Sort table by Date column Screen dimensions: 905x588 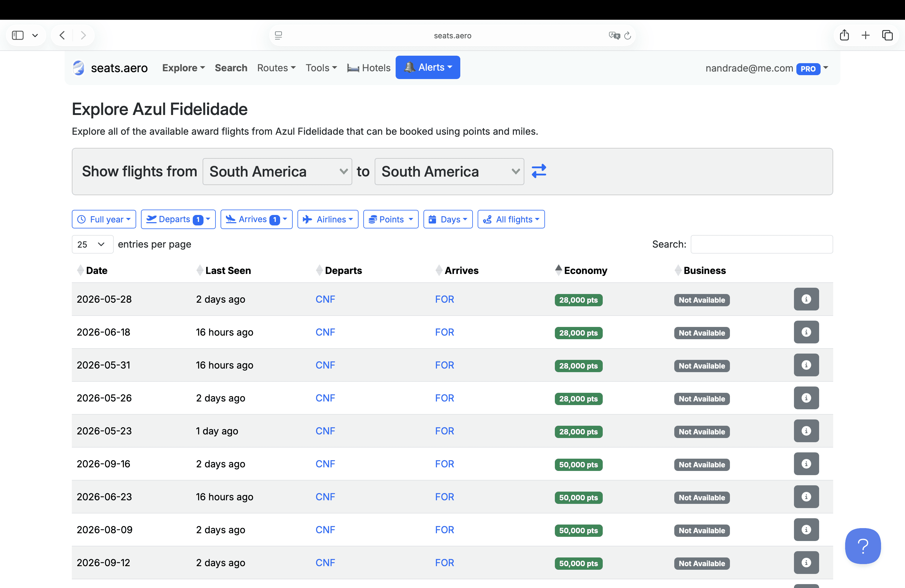97,270
